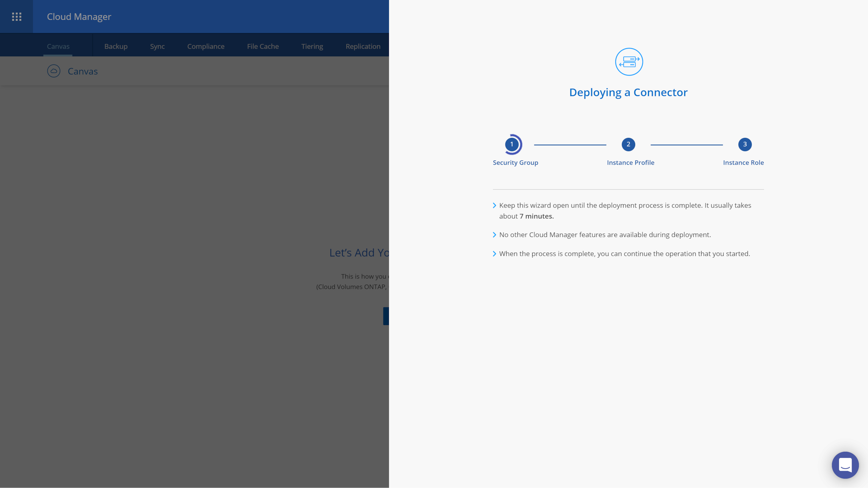The width and height of the screenshot is (868, 488).
Task: Click the Deploying a Connector heading
Action: click(628, 92)
